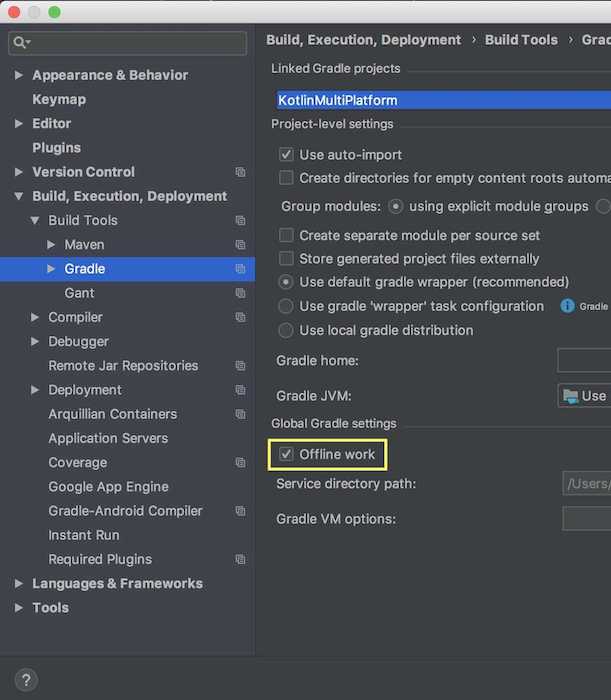Collapse Build, Execution, Deployment arrow
The width and height of the screenshot is (611, 700).
click(18, 196)
